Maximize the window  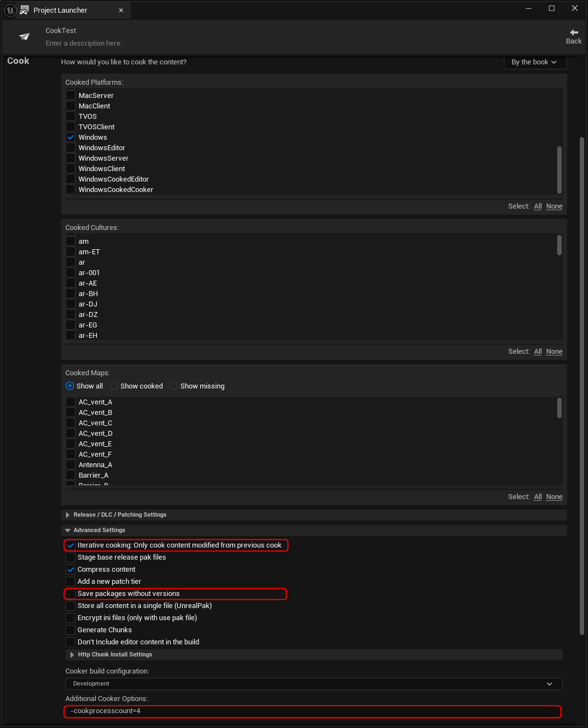point(552,8)
